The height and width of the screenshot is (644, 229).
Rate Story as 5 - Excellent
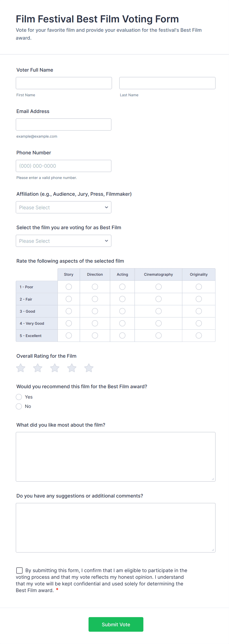69,336
